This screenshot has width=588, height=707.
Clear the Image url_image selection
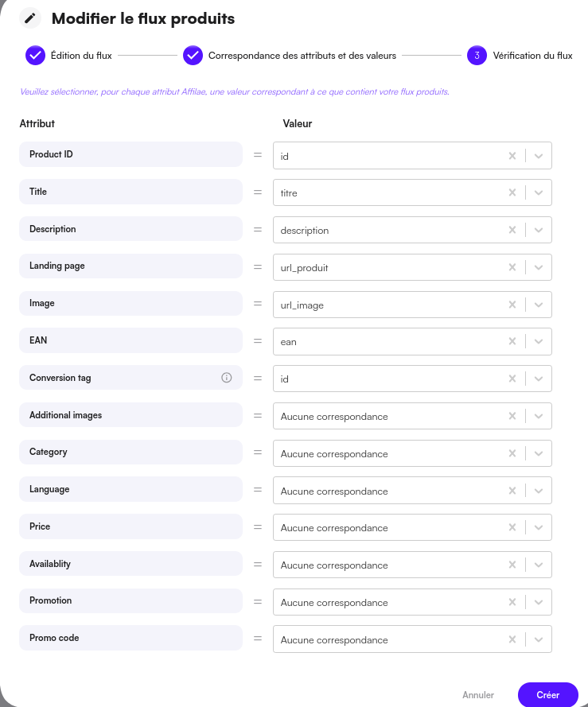512,305
